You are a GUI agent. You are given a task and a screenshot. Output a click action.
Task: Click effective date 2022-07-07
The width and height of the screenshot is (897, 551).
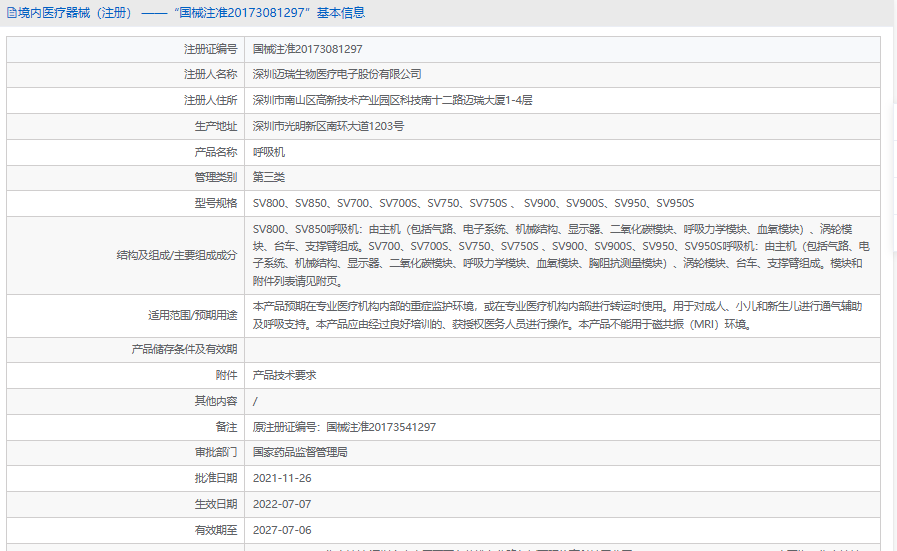282,504
